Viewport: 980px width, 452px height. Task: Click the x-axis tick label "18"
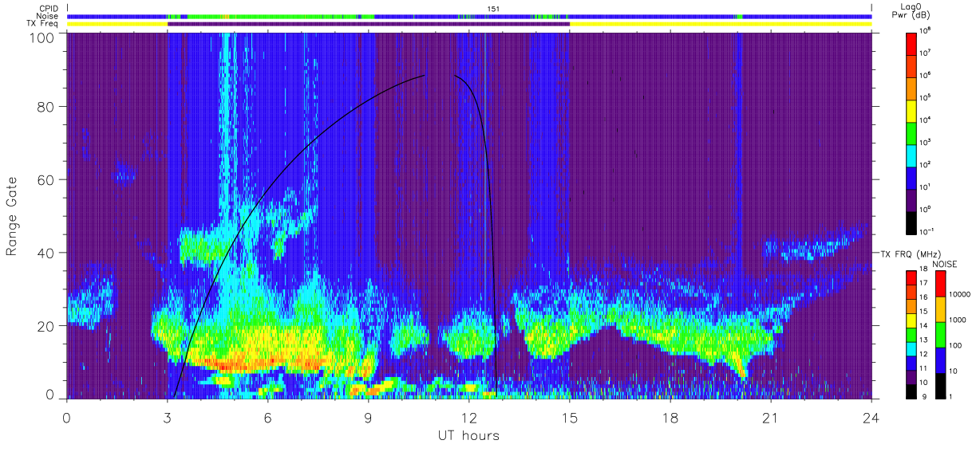click(x=670, y=418)
